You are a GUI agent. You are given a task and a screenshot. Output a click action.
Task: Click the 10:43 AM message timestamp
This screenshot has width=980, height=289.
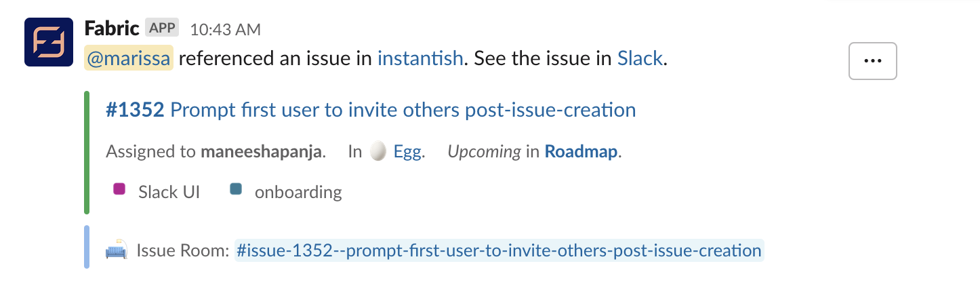[225, 29]
